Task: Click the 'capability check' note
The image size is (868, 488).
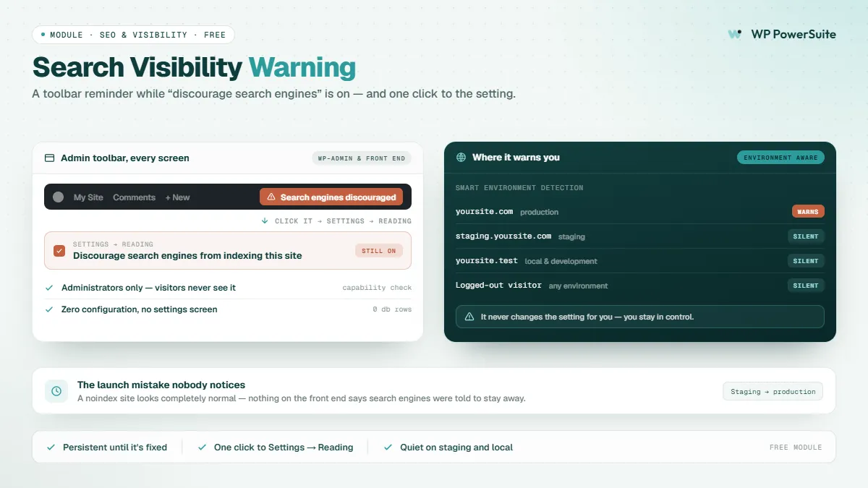Action: [377, 288]
